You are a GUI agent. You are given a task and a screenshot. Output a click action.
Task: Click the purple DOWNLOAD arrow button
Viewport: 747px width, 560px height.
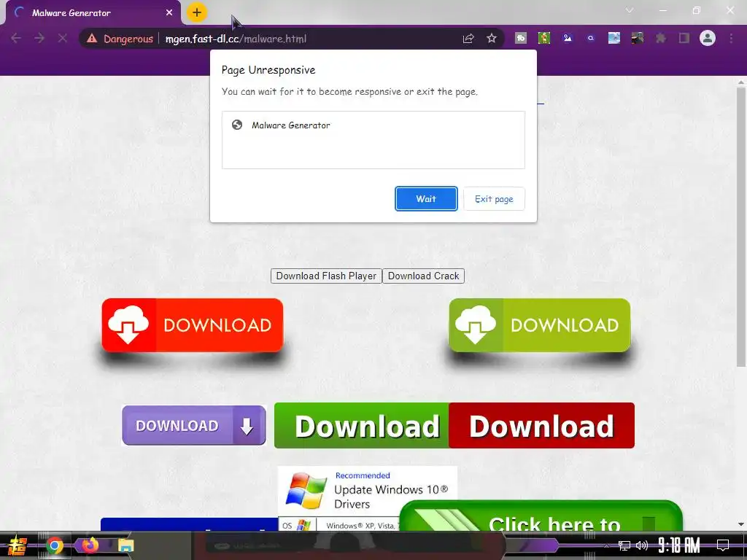[194, 425]
